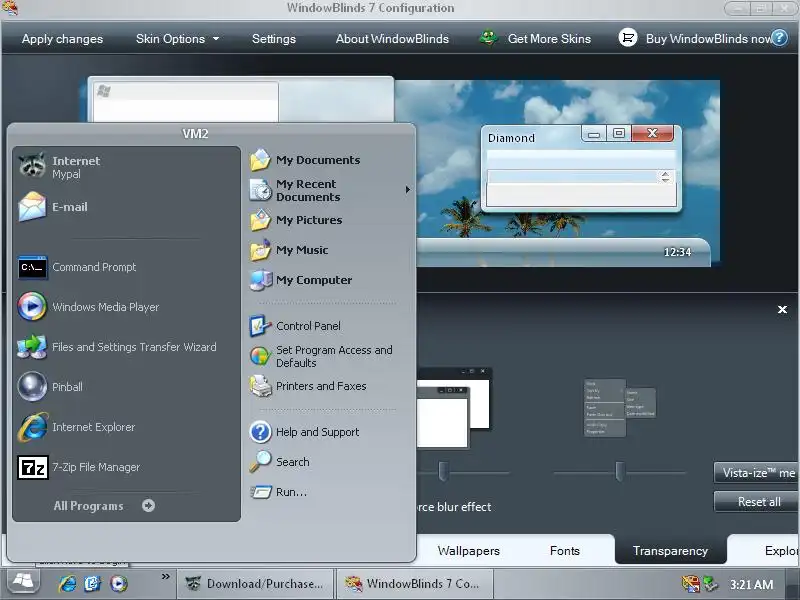
Task: Open My Pictures folder icon
Action: click(260, 220)
